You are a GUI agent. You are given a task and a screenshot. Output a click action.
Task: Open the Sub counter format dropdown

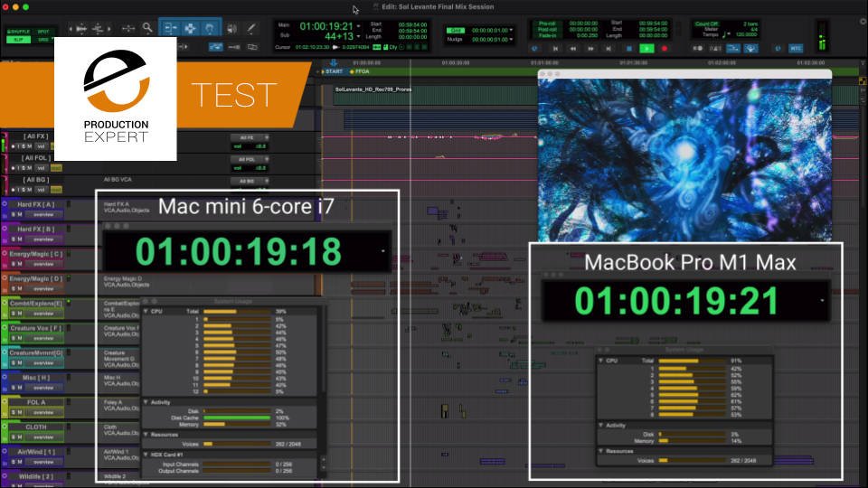point(359,36)
